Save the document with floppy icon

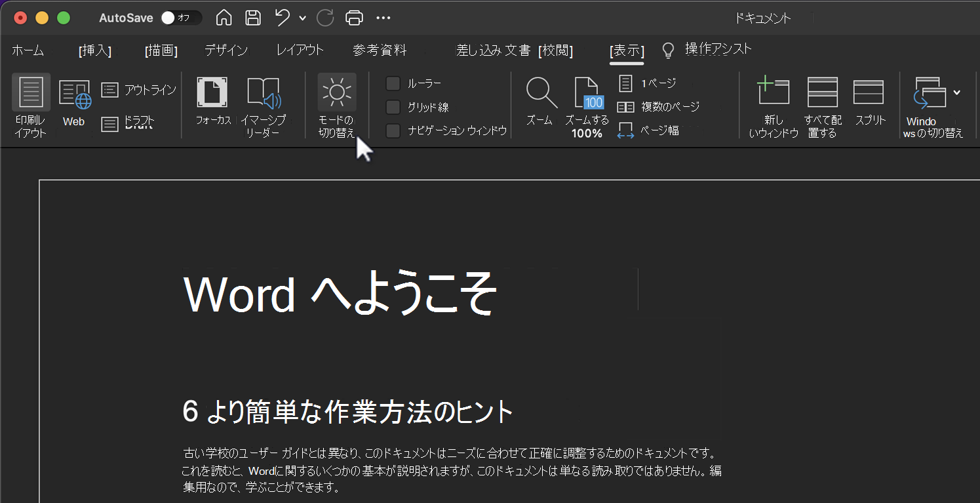click(253, 18)
